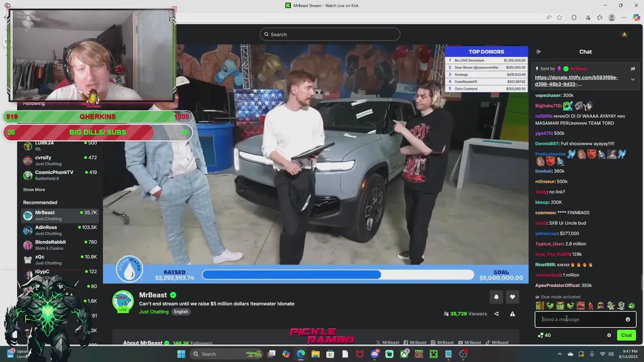Add page to favorites star icon
Image resolution: width=644 pixels, height=362 pixels.
coord(559,18)
